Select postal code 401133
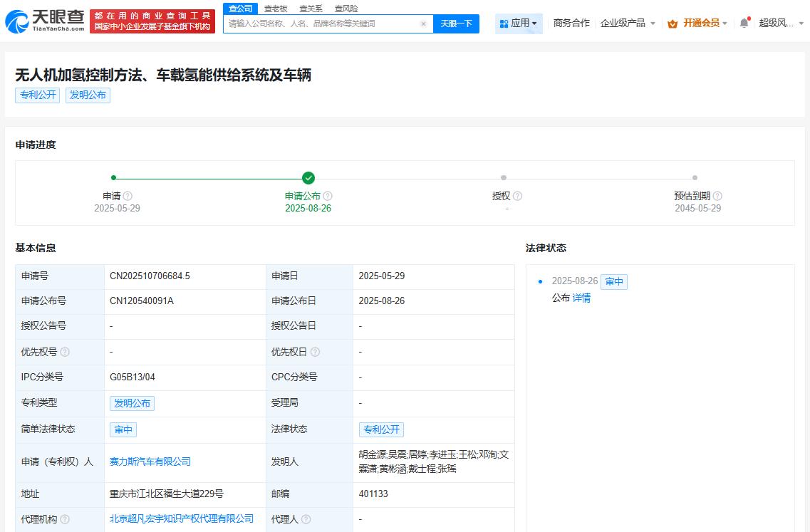This screenshot has width=810, height=532. pyautogui.click(x=373, y=494)
